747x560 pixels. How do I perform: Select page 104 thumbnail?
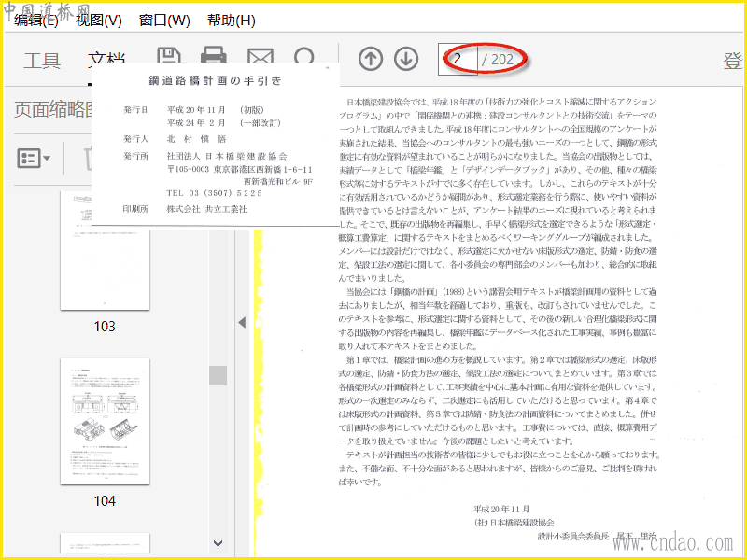coord(105,422)
